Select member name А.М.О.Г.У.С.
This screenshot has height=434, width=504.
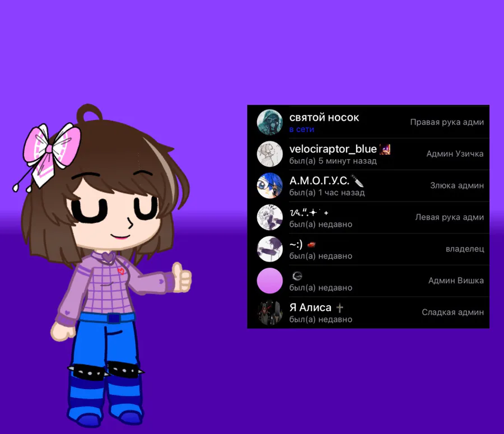pos(319,181)
